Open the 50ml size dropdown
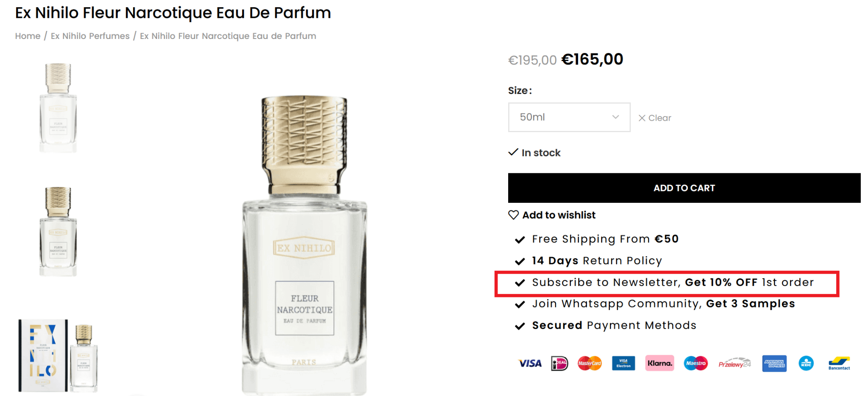Image resolution: width=868 pixels, height=396 pixels. click(x=569, y=117)
